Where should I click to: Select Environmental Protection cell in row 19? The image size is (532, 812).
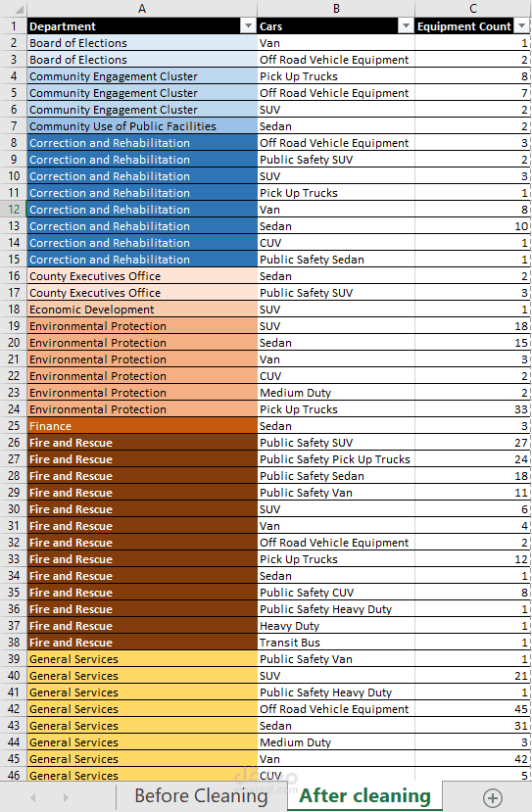pos(142,326)
